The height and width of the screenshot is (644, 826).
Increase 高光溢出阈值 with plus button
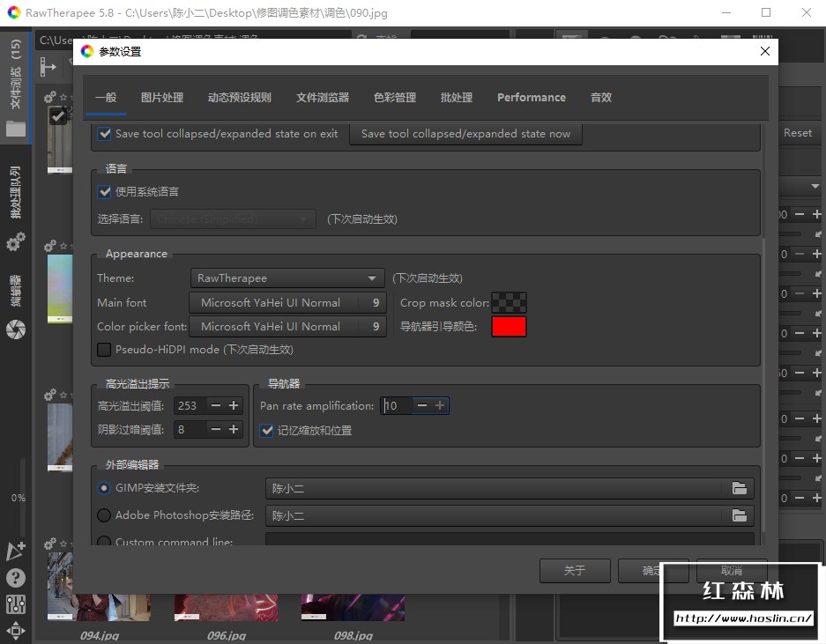234,405
